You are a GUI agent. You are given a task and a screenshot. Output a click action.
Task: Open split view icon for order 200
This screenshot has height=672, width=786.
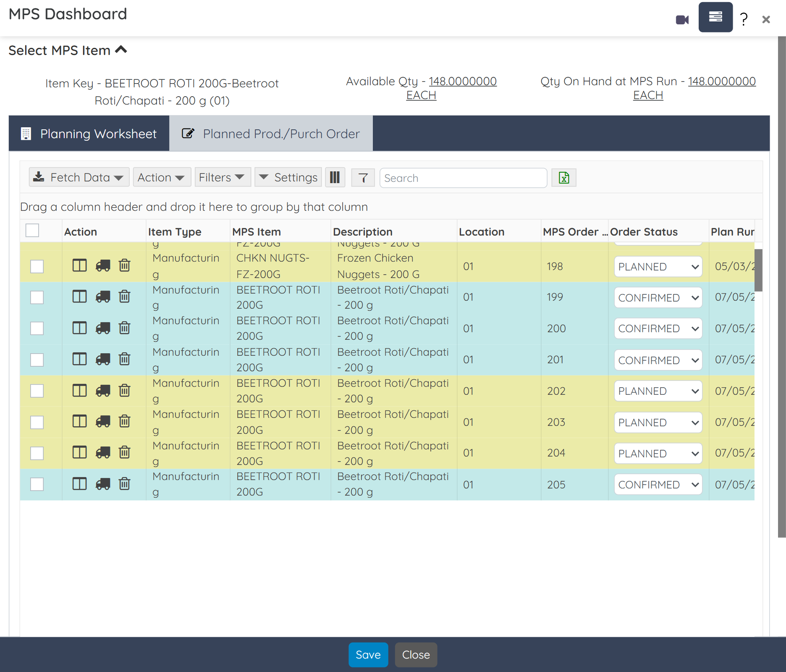click(x=79, y=328)
